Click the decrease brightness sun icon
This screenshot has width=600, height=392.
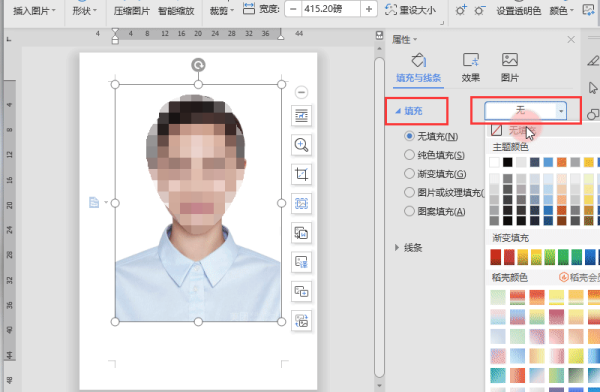pos(479,10)
